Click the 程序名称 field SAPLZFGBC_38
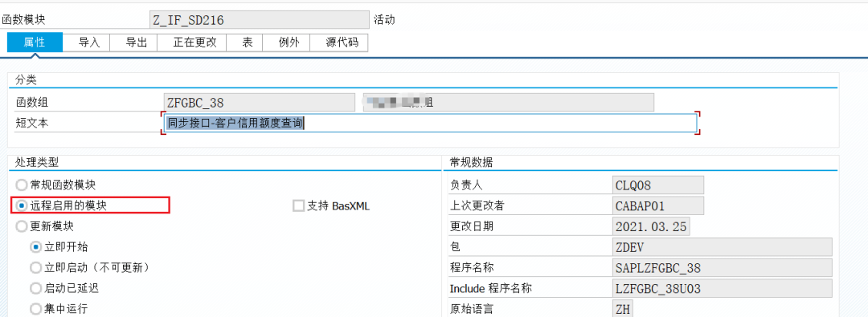This screenshot has width=868, height=317. 723,268
